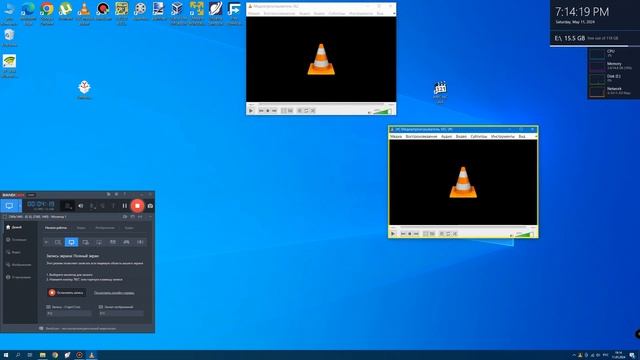Switch to the Начало работы tab in Bandicam
Image resolution: width=640 pixels, height=360 pixels.
click(56, 228)
